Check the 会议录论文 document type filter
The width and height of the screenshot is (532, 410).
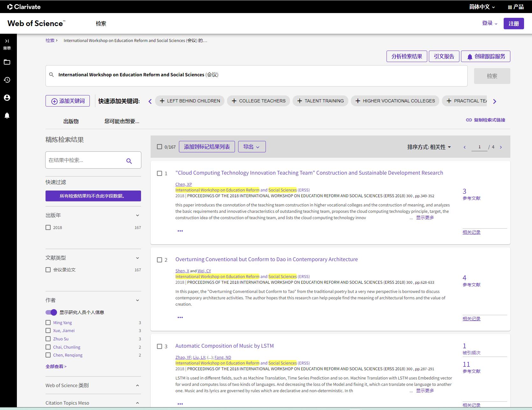[x=48, y=270]
